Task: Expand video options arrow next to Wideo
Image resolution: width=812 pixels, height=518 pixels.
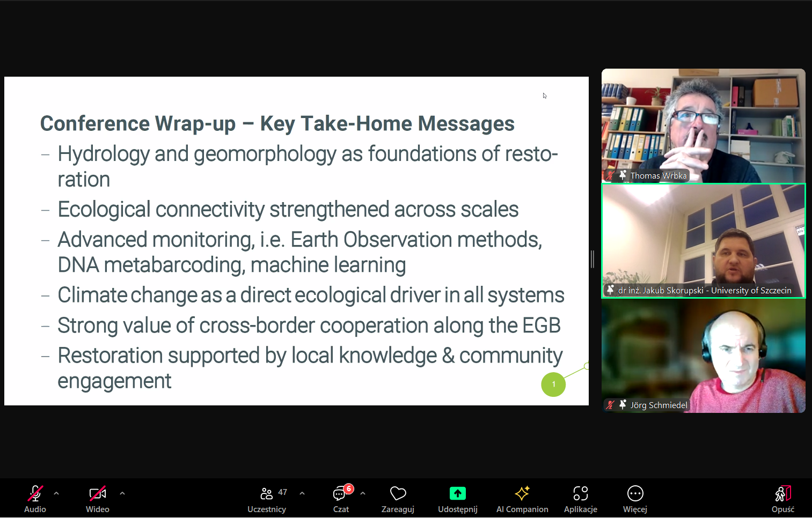Action: [122, 493]
